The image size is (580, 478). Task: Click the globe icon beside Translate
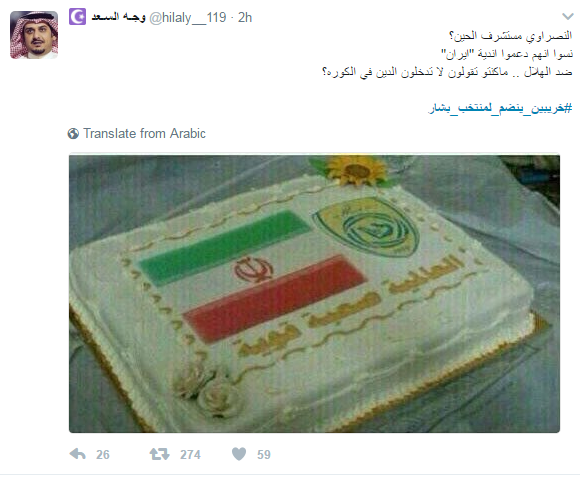[73, 134]
